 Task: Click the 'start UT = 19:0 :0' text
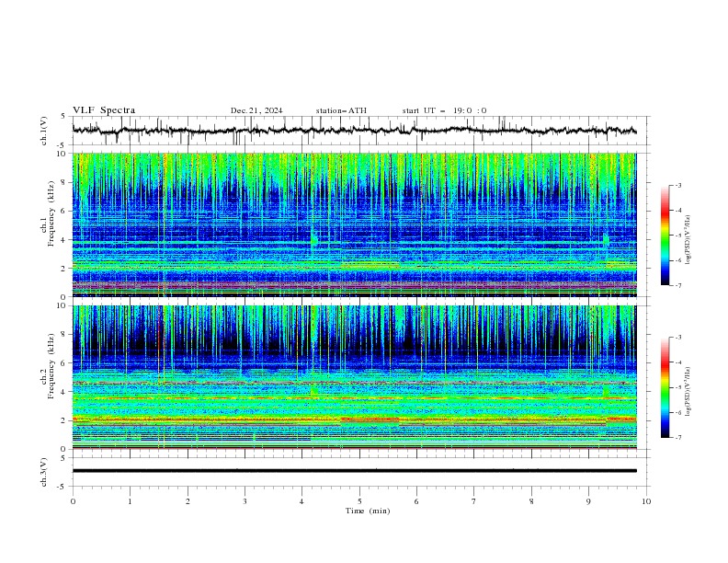(444, 110)
